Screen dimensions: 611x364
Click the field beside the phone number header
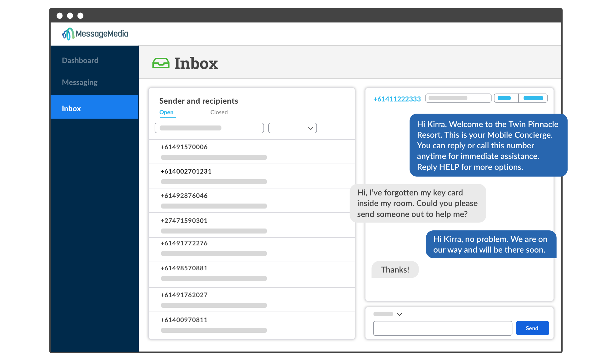tap(458, 98)
